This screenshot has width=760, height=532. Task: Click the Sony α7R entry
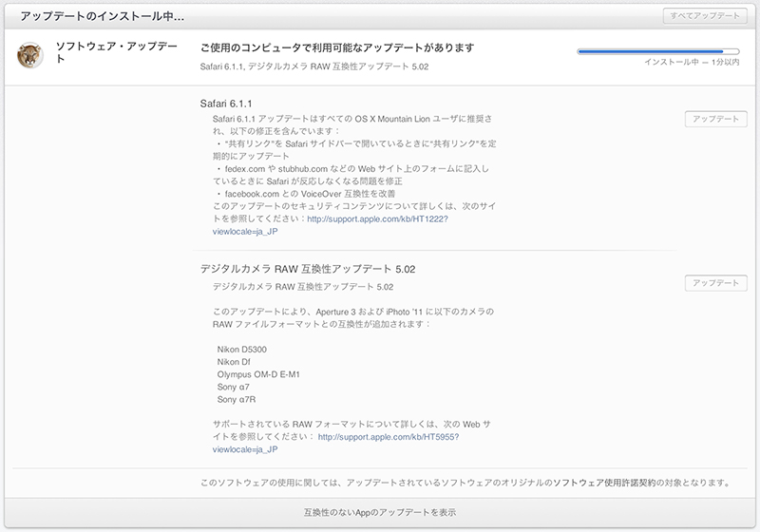pos(236,400)
